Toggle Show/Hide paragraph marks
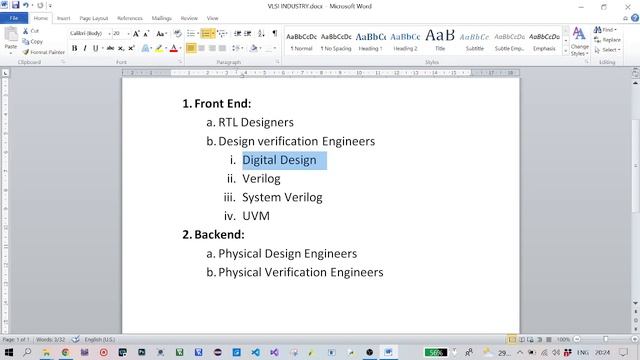 click(x=275, y=33)
